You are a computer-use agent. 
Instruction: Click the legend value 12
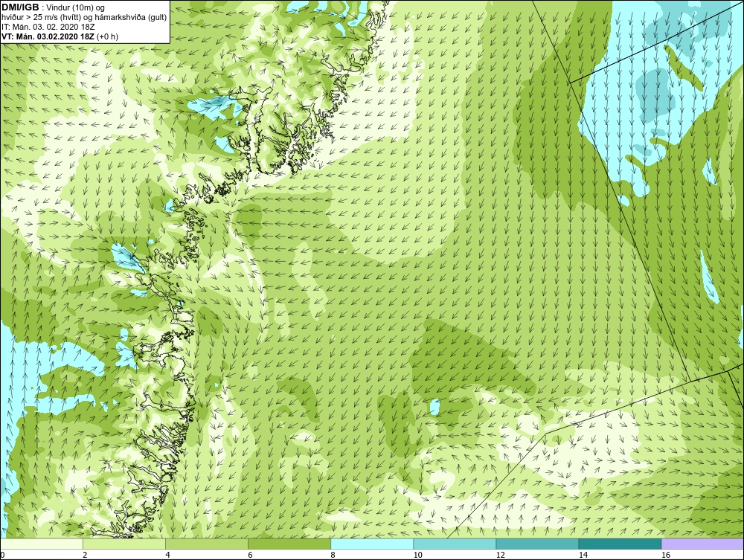[x=500, y=555]
